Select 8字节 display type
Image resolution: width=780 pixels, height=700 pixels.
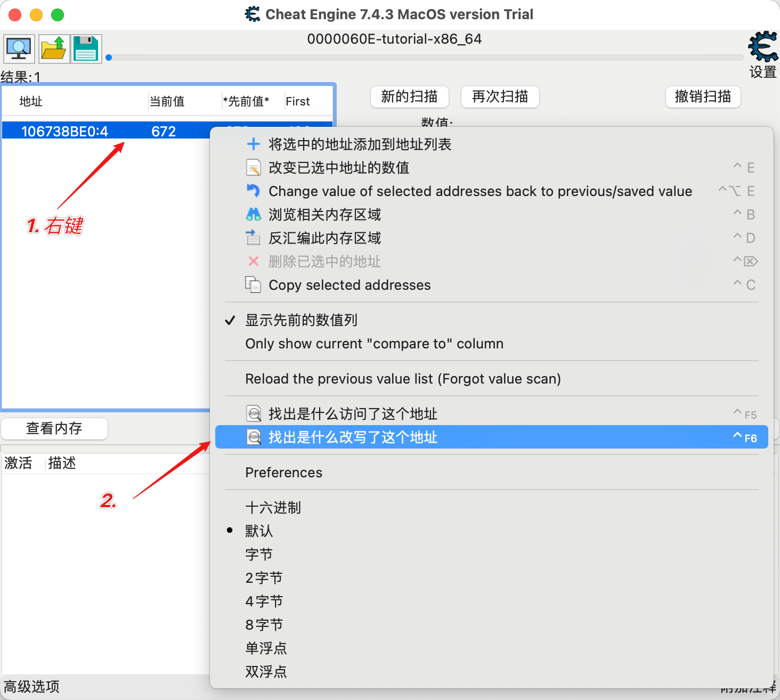(x=491, y=624)
